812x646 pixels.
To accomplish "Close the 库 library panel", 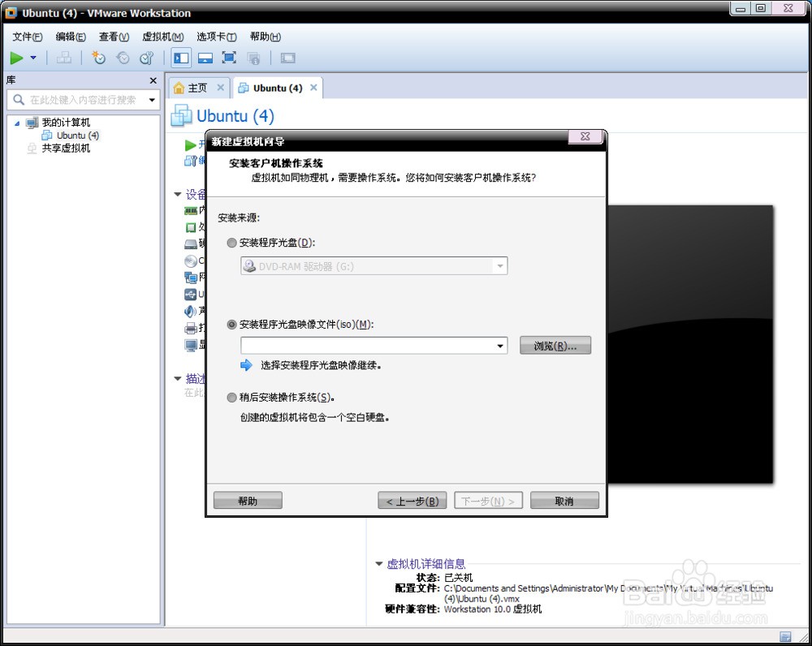I will coord(153,81).
